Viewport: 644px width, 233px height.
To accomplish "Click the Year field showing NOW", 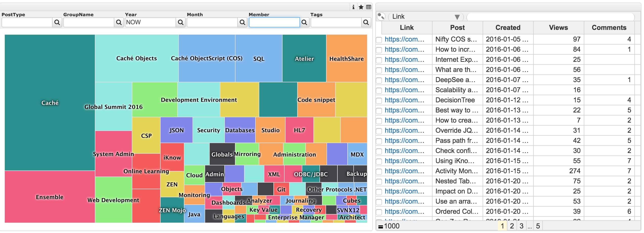I will pos(150,22).
